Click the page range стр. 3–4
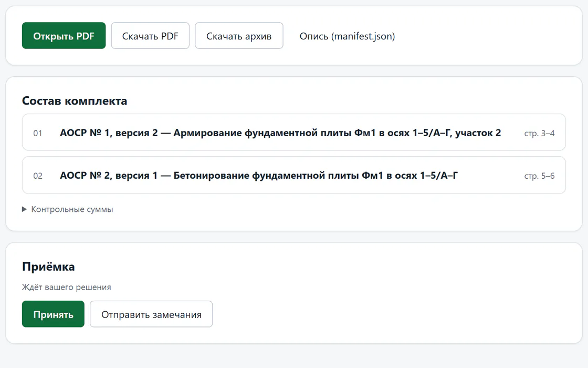Image resolution: width=588 pixels, height=368 pixels. pyautogui.click(x=539, y=134)
